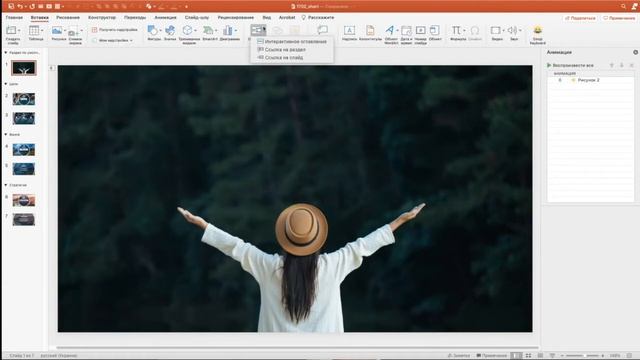Select slide 6 thumbnail
The height and width of the screenshot is (360, 640).
point(24,200)
